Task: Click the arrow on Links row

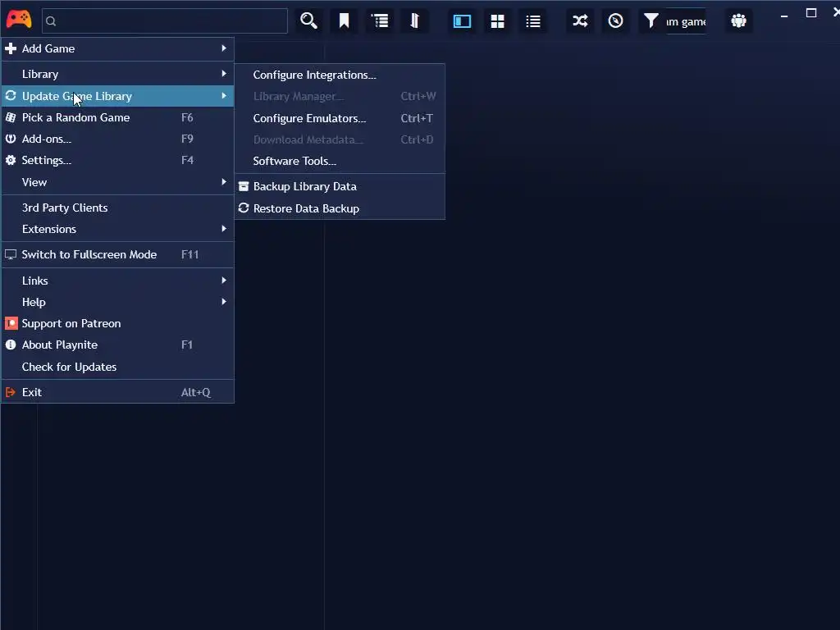Action: tap(224, 281)
